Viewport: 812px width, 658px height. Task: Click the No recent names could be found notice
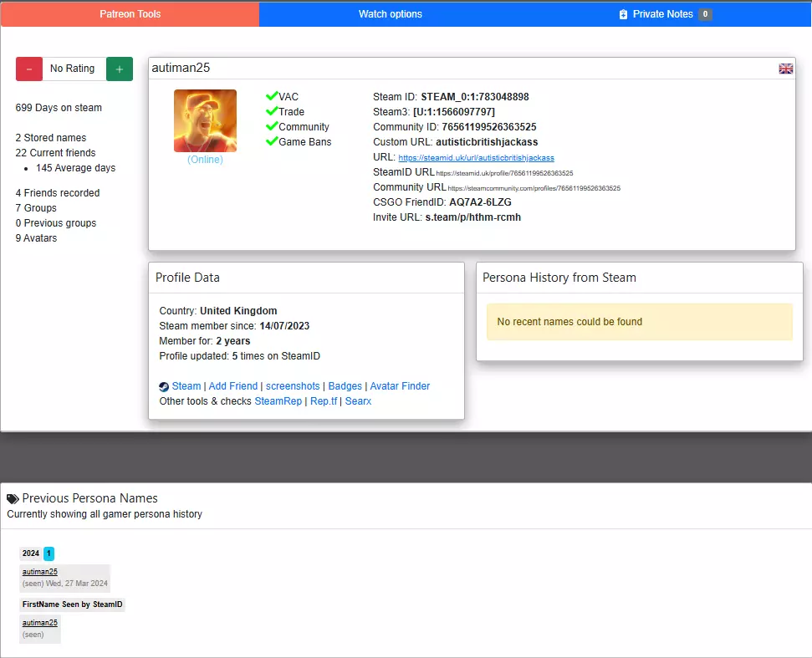click(x=640, y=322)
